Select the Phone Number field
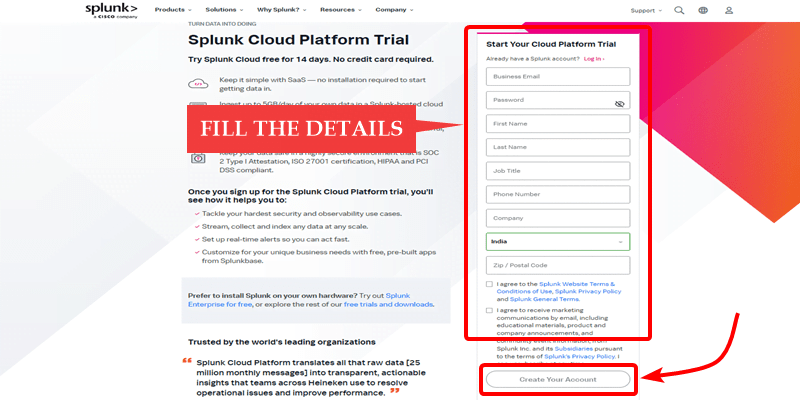The width and height of the screenshot is (800, 400). tap(558, 194)
